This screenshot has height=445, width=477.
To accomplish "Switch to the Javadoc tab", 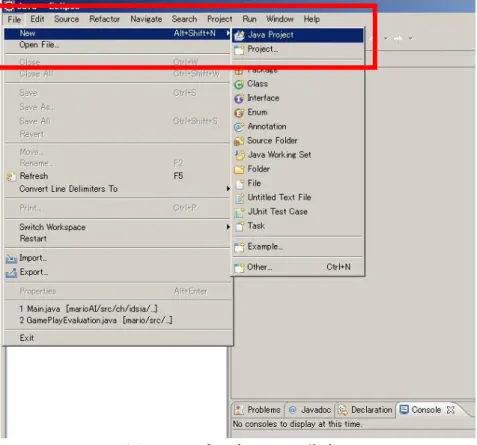I will click(310, 410).
